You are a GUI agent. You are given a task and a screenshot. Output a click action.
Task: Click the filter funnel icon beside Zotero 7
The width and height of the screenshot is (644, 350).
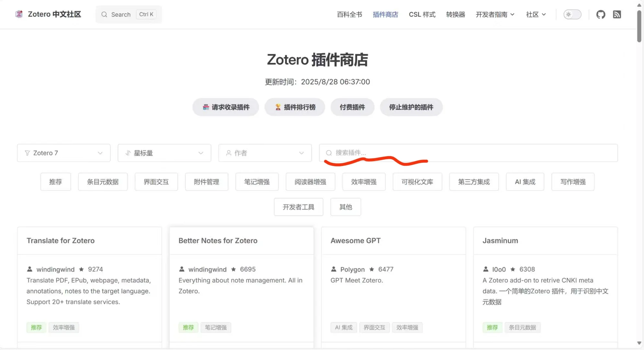coord(27,153)
